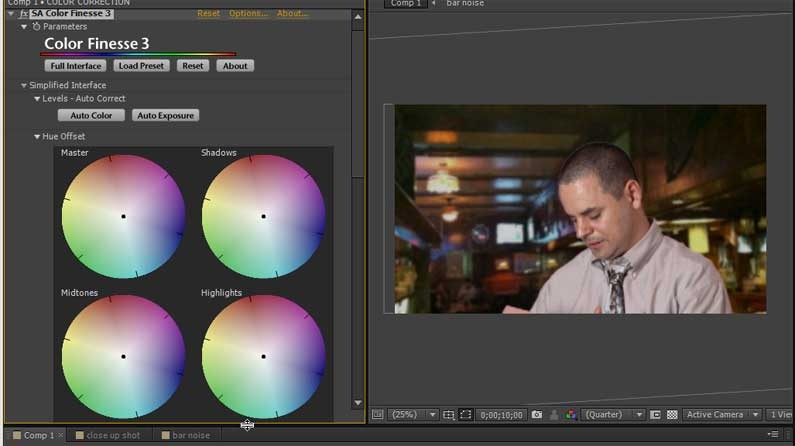Collapse the Hue Offset section
Image resolution: width=795 pixels, height=446 pixels.
click(38, 137)
